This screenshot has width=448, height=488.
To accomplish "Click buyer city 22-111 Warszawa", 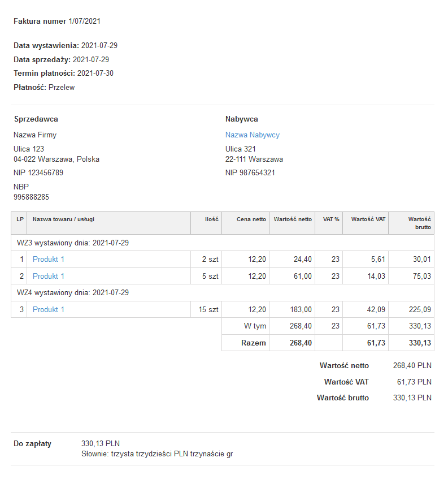I will pyautogui.click(x=254, y=159).
